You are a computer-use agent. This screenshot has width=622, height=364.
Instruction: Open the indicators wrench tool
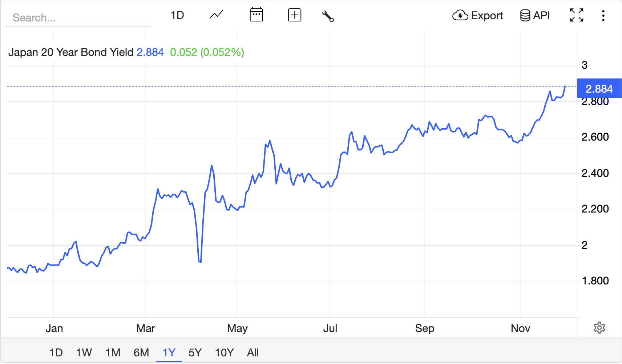tap(328, 16)
